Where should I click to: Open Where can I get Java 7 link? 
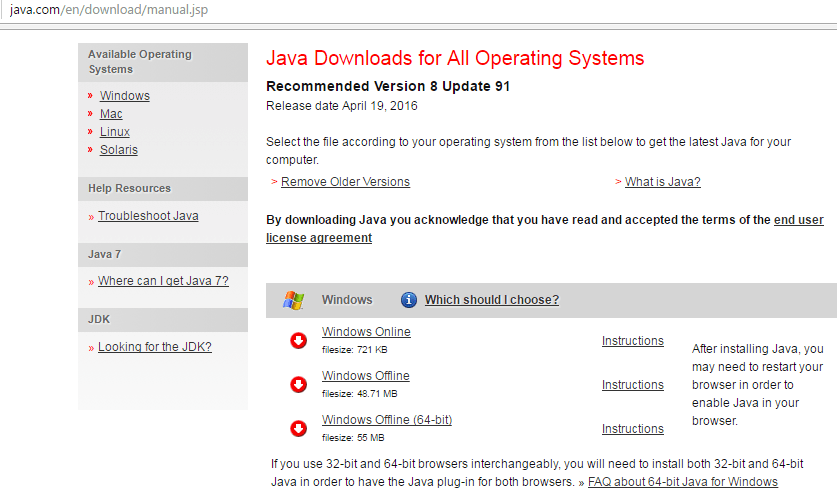click(x=163, y=281)
